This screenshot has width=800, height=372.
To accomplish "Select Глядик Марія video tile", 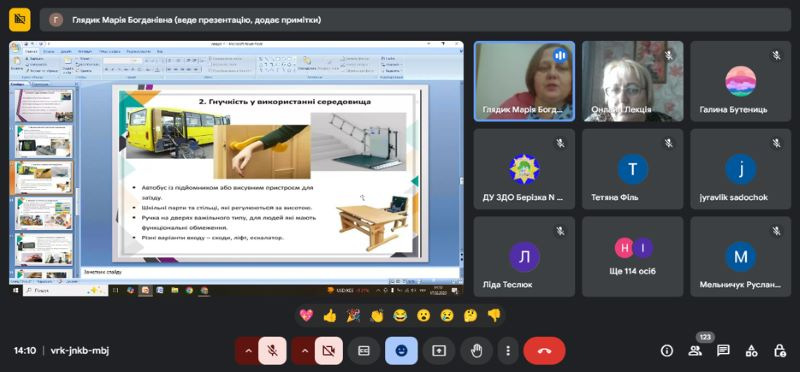I will [524, 81].
